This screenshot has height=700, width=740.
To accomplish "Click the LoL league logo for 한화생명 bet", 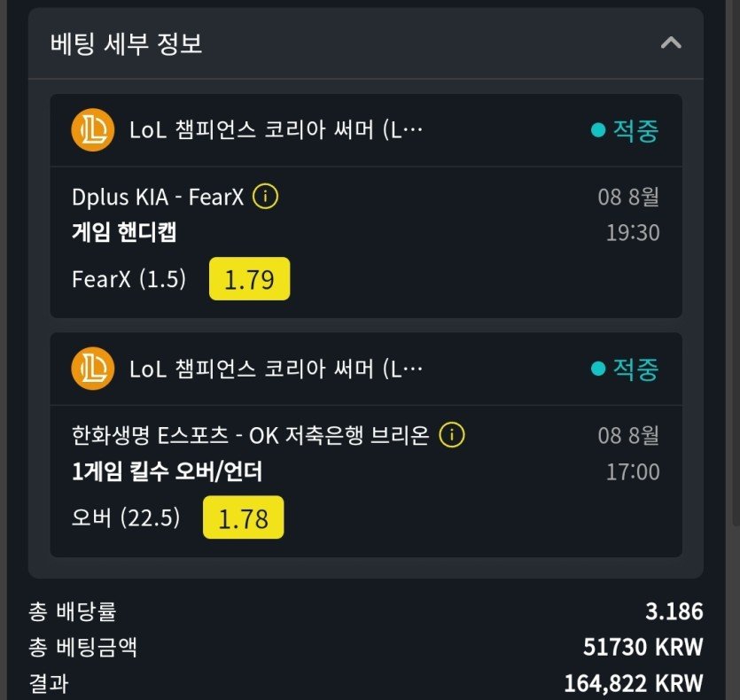I will tap(92, 369).
